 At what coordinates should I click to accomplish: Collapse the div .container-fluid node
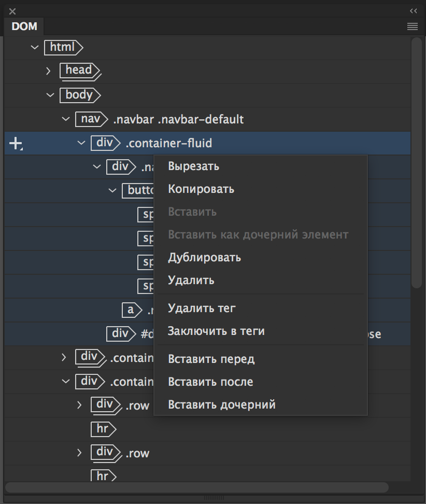coord(81,143)
